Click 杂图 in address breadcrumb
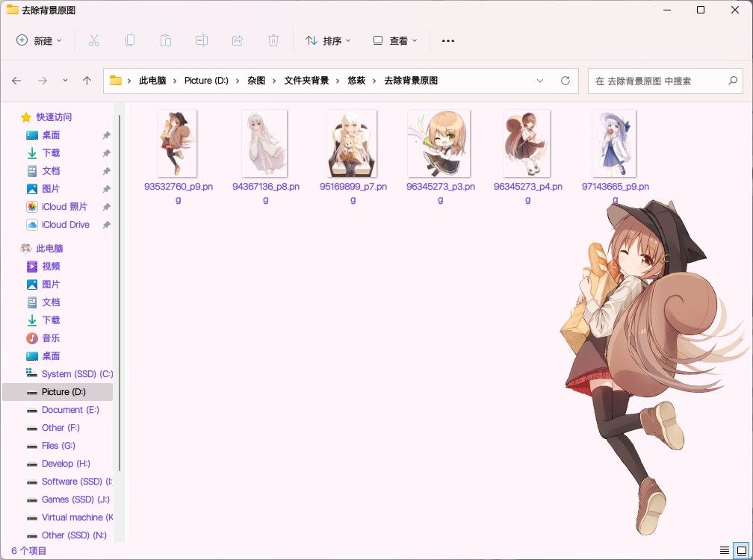 click(x=256, y=81)
